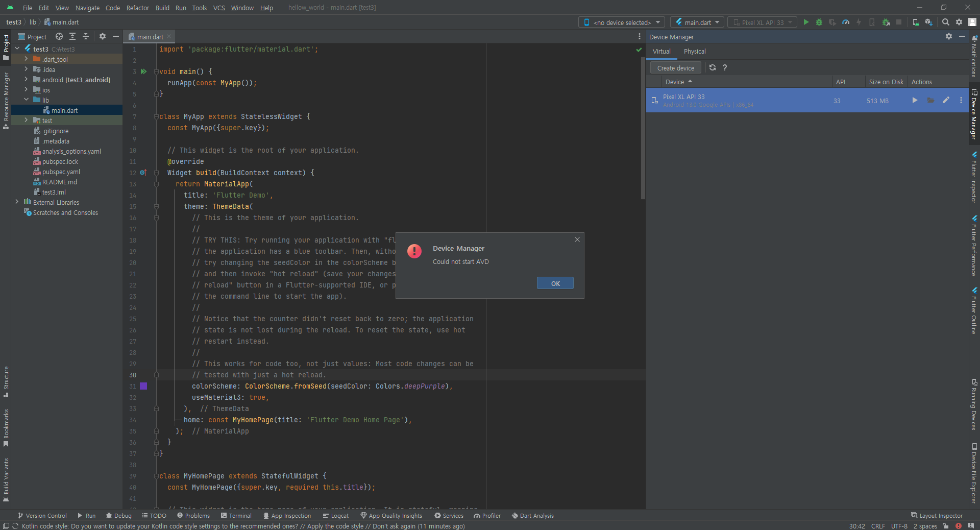Toggle the Flutter Inspector side panel
Screen dimensions: 980x530
[x=974, y=177]
